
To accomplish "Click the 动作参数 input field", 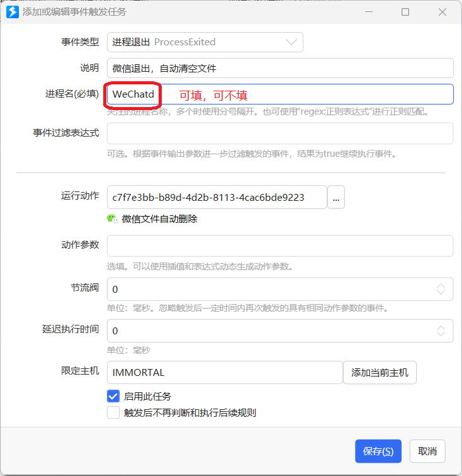I will pos(280,246).
